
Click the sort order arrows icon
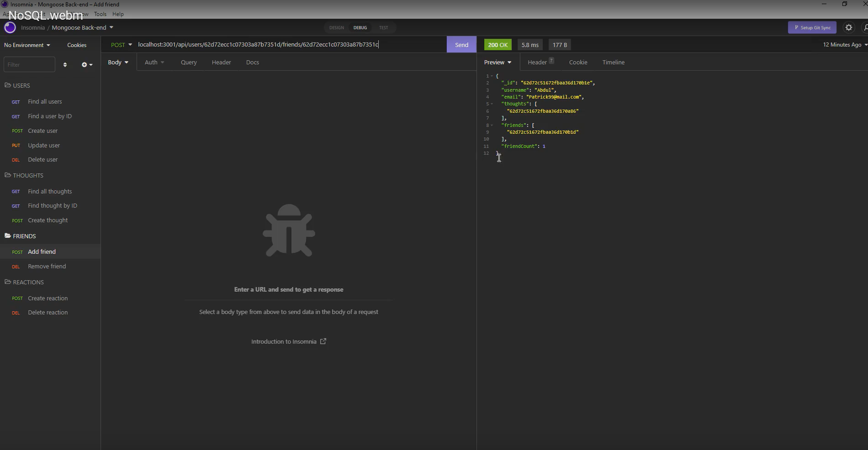tap(65, 64)
